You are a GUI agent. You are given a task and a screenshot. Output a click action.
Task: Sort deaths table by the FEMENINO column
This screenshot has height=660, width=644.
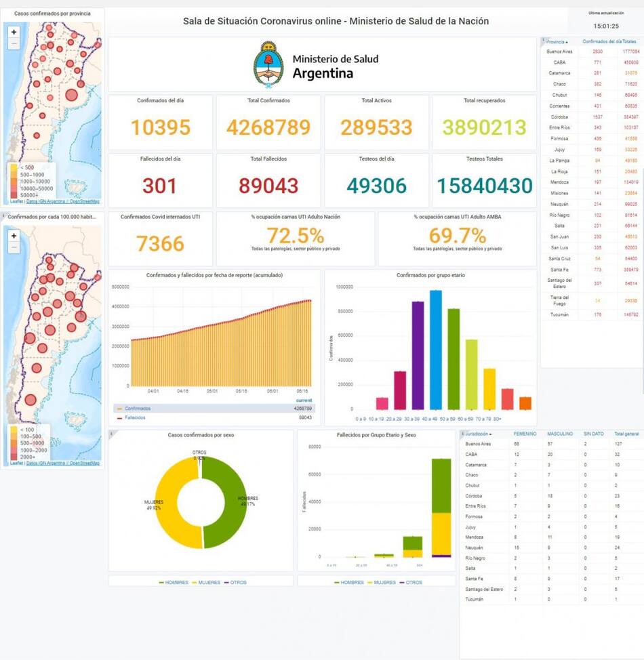(525, 434)
